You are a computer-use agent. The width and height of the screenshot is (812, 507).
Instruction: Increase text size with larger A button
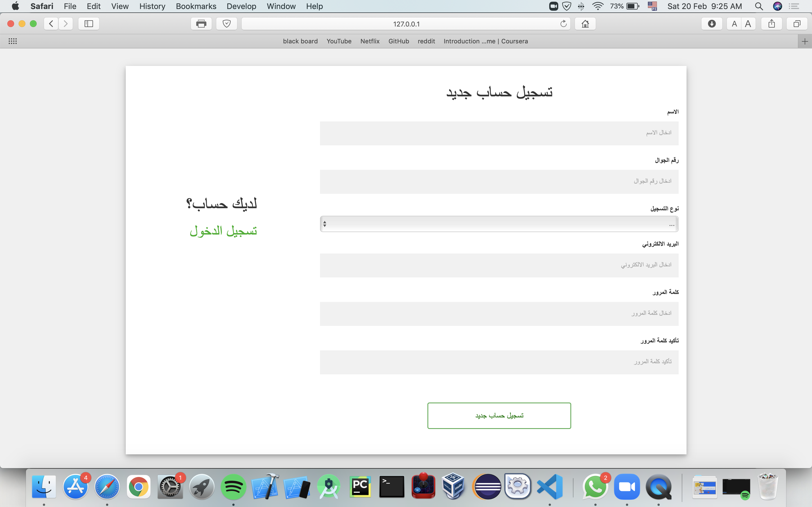pyautogui.click(x=748, y=24)
